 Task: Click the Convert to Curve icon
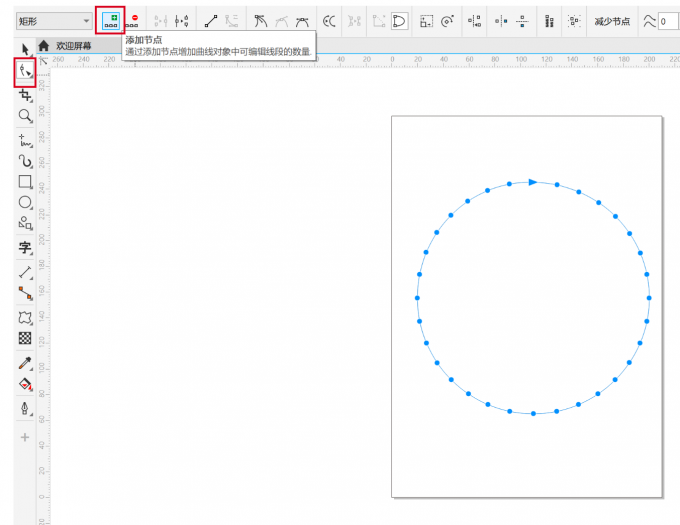[232, 21]
